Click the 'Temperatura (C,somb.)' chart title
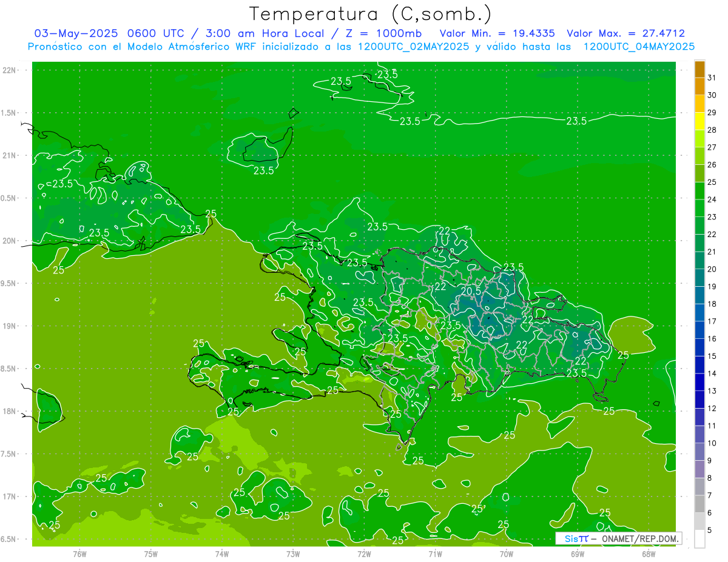The height and width of the screenshot is (562, 728). pos(371,14)
